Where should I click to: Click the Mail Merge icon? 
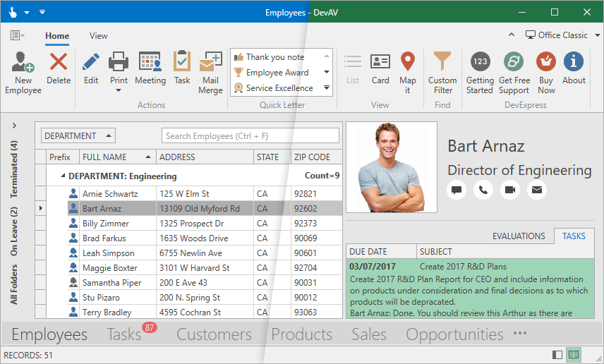tap(210, 62)
